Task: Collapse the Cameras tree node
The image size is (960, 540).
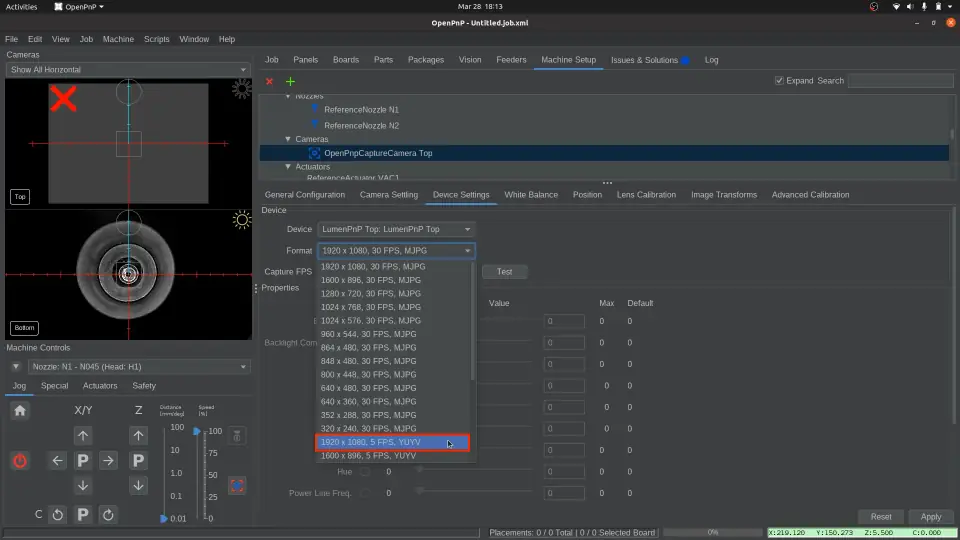Action: tap(288, 139)
